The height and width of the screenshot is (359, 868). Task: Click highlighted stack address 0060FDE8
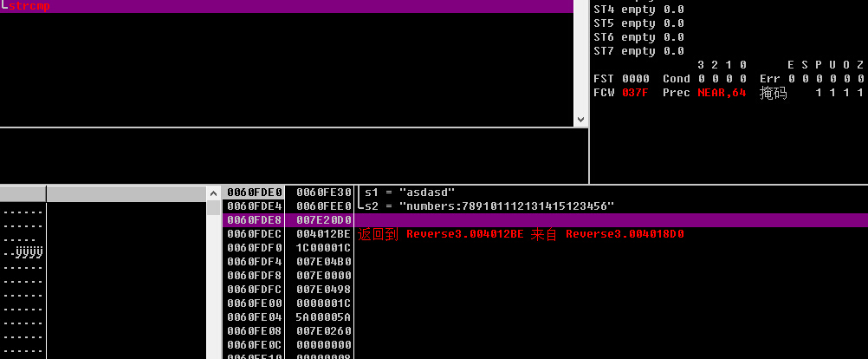point(255,220)
